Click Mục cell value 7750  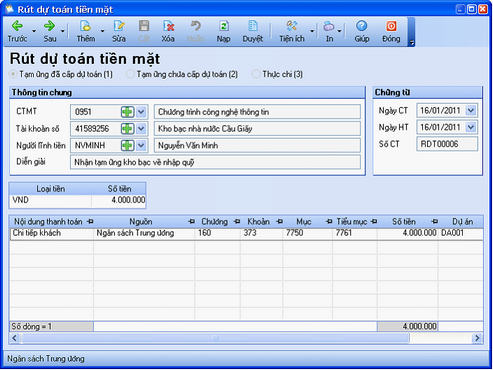click(307, 233)
